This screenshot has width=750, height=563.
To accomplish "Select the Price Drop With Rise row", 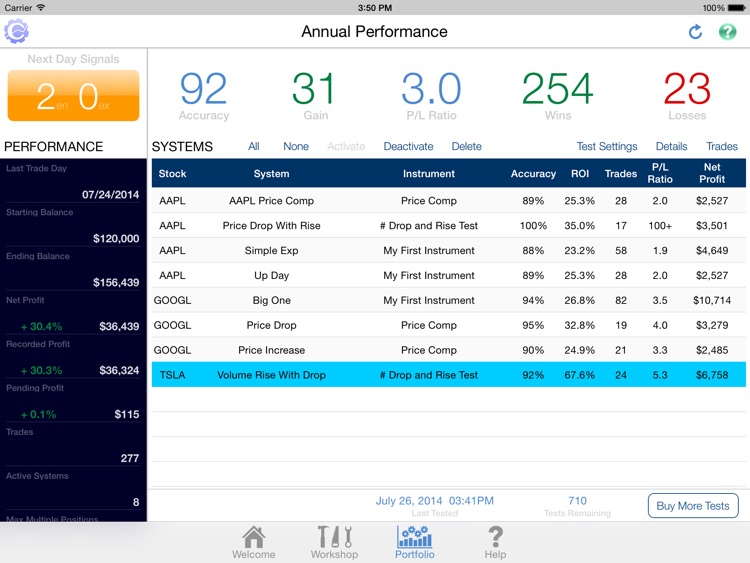I will [449, 225].
